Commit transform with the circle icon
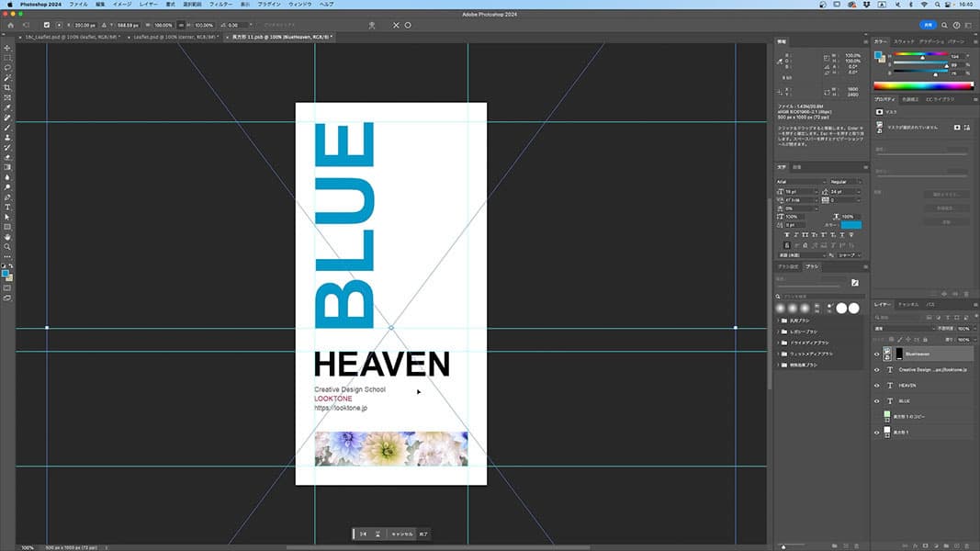980x551 pixels. click(x=408, y=25)
